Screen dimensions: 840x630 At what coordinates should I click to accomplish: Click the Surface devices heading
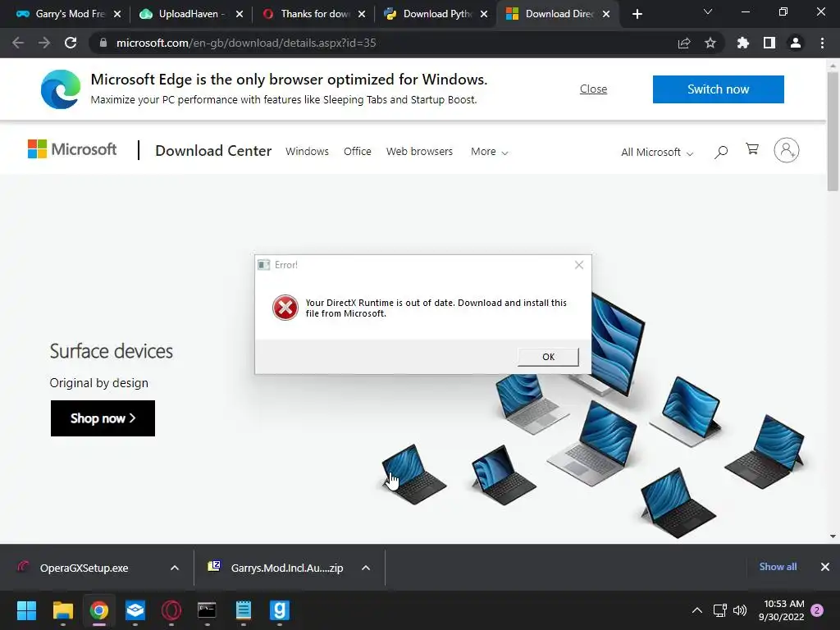click(x=112, y=351)
